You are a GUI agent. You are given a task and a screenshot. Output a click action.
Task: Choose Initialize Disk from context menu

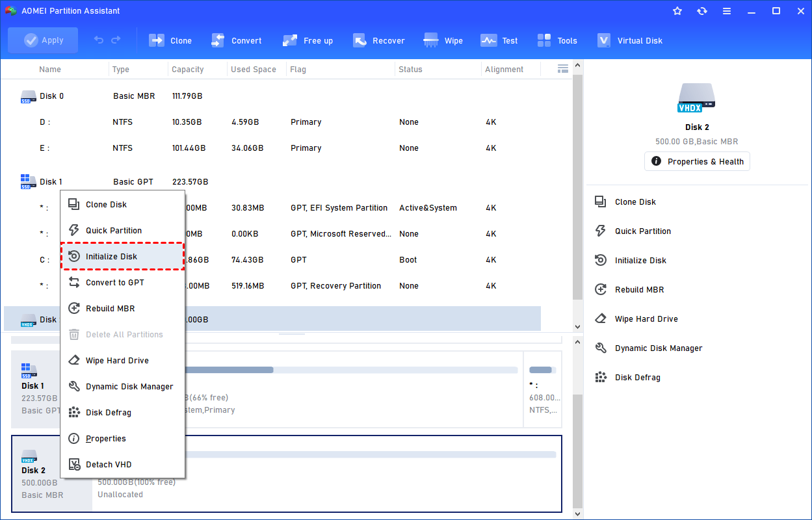[122, 256]
